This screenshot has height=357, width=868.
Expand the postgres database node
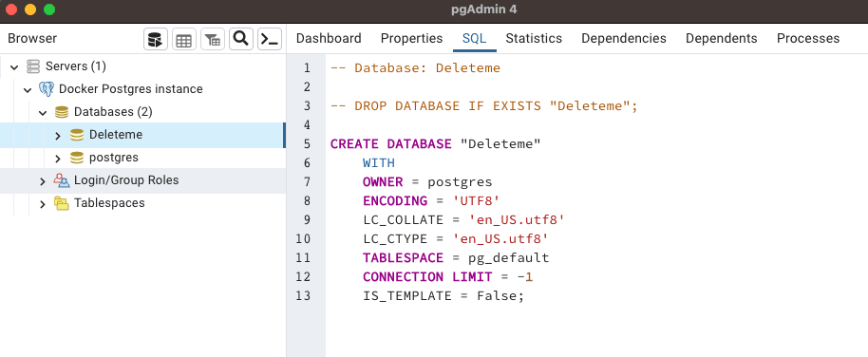[x=58, y=159]
